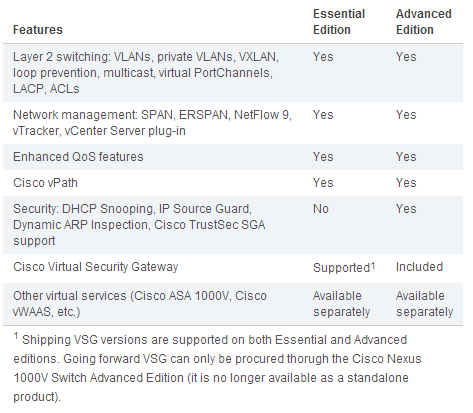Screen dimensions: 473x413
Task: Click the No value in the Security row
Action: coord(321,209)
